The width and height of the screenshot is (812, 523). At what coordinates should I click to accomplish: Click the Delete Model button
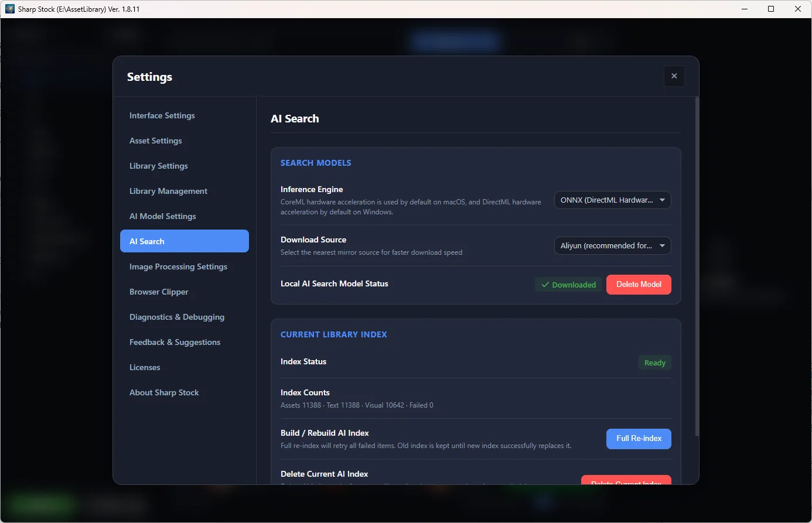639,285
